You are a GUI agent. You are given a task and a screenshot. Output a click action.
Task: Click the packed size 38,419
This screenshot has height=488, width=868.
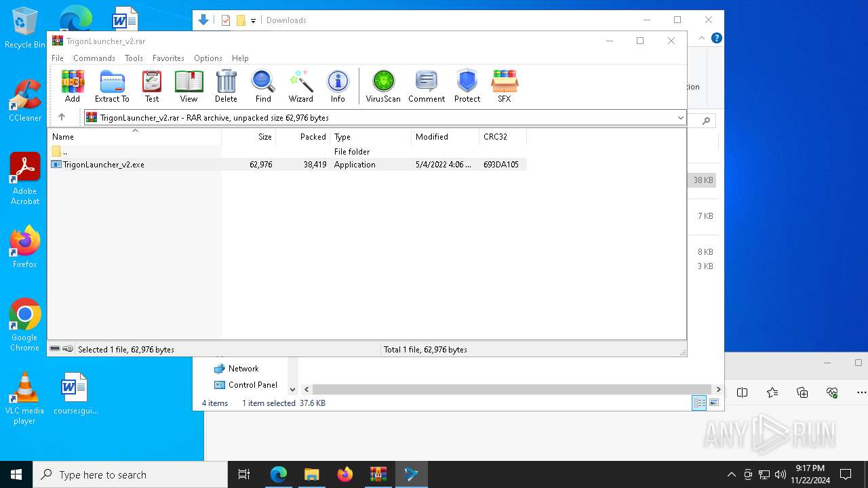pos(315,165)
